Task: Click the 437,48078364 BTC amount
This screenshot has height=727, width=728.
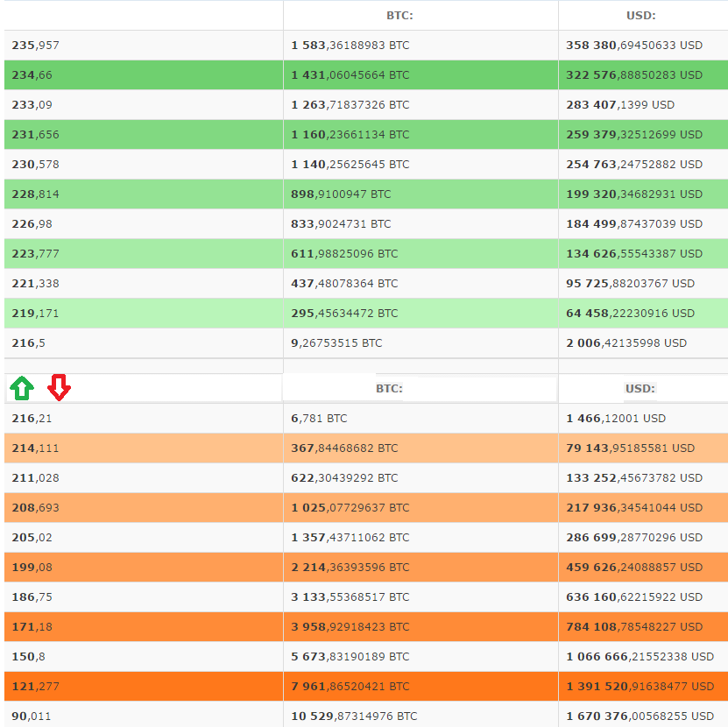Action: 344,283
